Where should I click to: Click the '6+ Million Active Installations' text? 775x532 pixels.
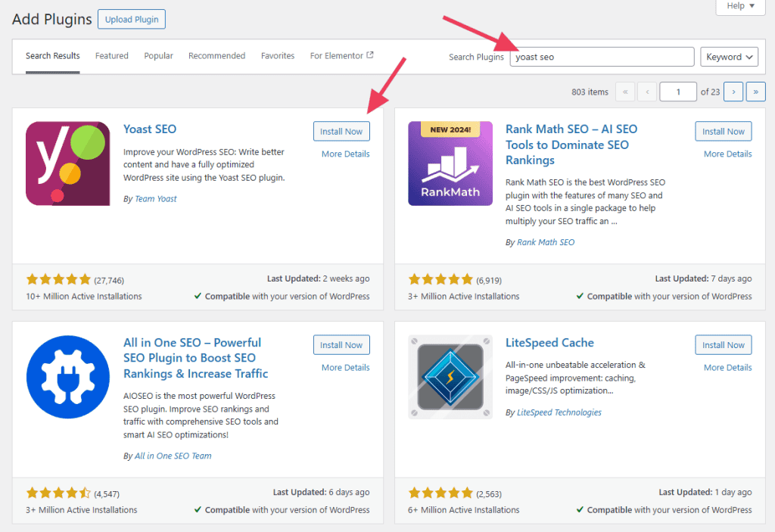click(x=464, y=510)
